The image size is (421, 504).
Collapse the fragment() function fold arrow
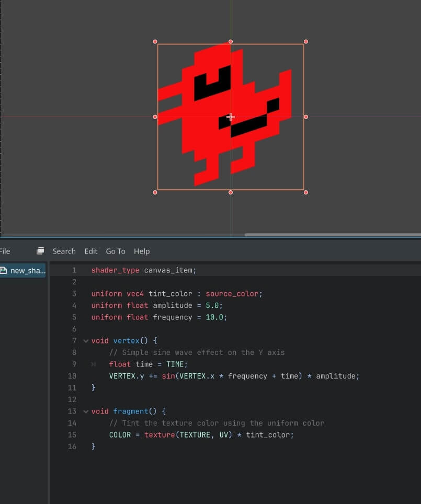click(x=86, y=411)
